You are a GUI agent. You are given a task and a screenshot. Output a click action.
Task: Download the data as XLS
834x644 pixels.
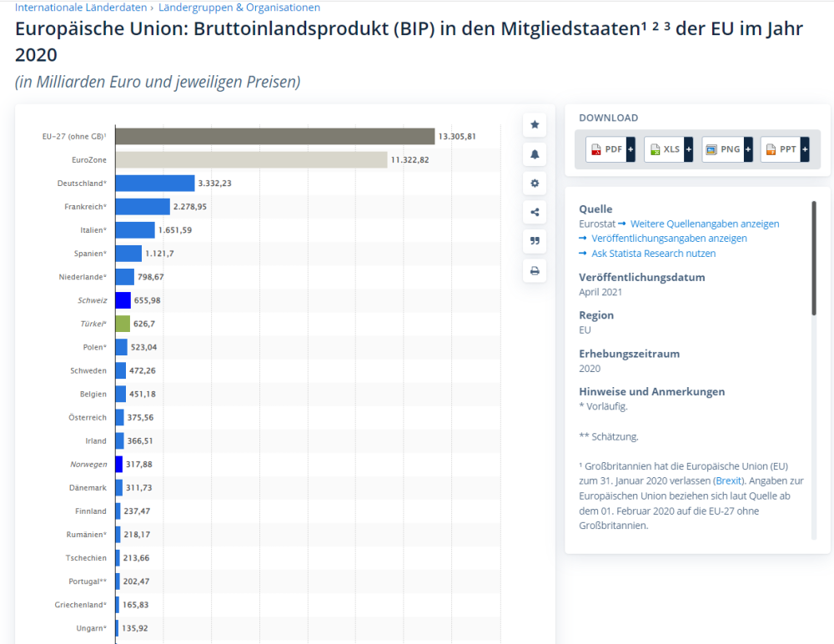click(664, 149)
